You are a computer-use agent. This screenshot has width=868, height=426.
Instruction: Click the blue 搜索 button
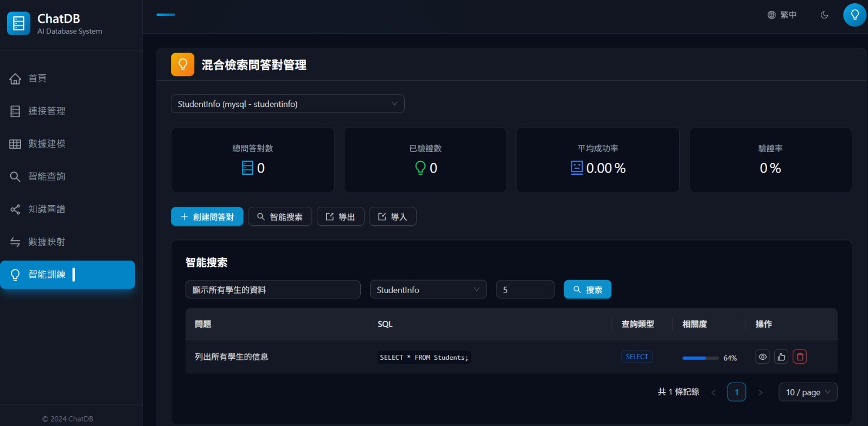tap(588, 289)
